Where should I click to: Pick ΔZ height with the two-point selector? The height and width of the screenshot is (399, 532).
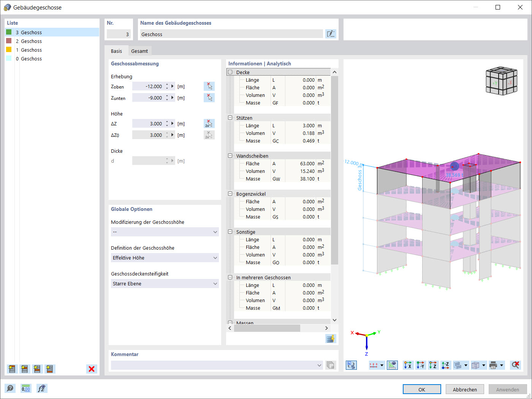click(209, 123)
